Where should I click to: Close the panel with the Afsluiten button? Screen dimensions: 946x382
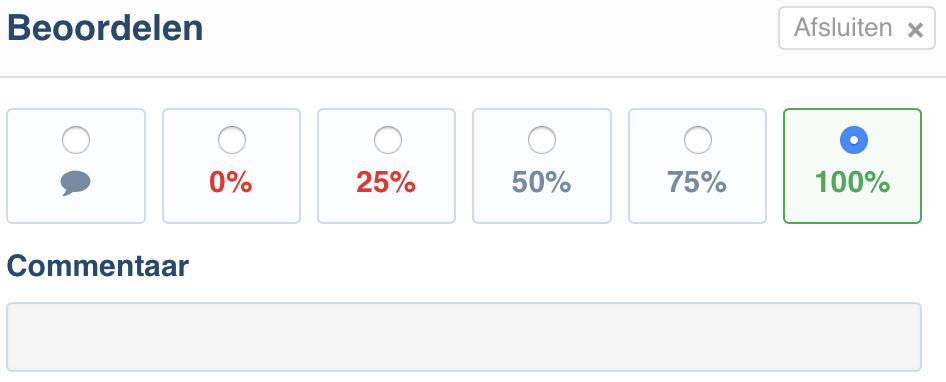857,28
